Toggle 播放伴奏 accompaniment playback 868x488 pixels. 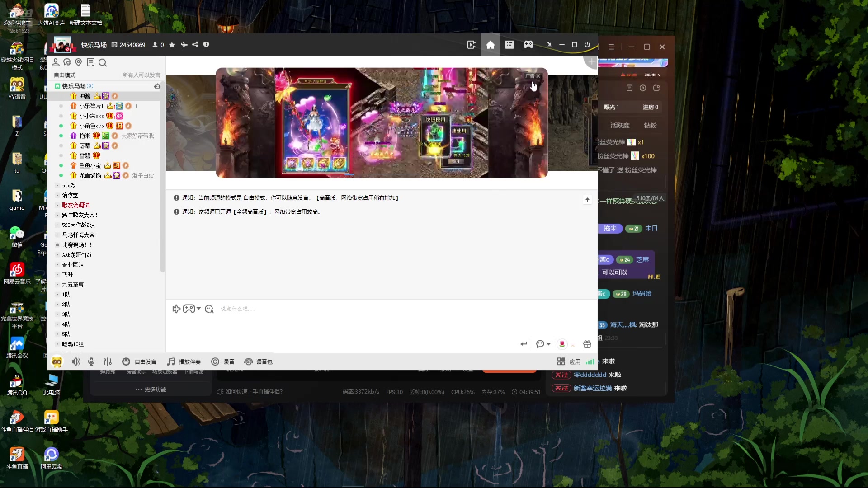184,362
